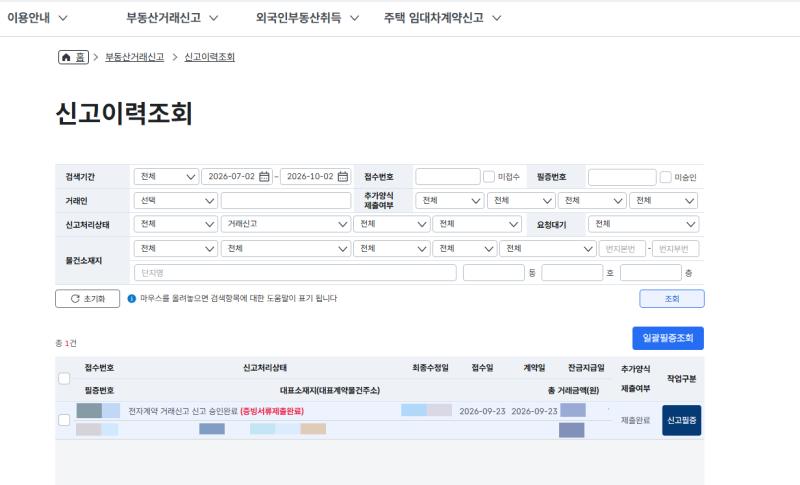Click the 총 1건 result count
The height and width of the screenshot is (485, 800).
pyautogui.click(x=66, y=343)
